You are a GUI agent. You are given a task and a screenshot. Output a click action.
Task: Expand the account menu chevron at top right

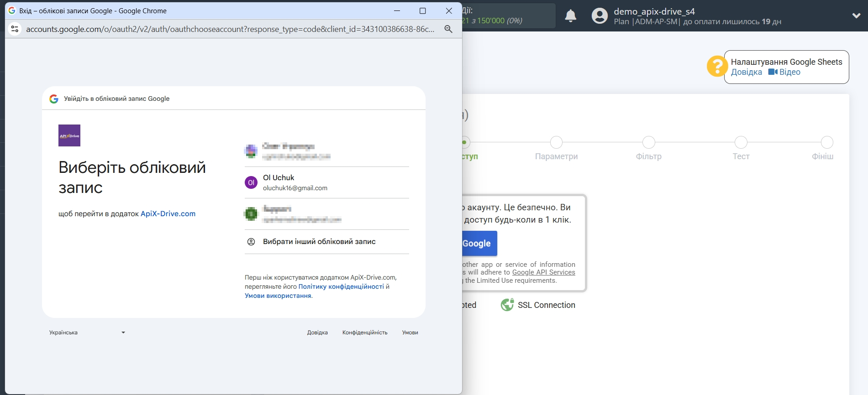[856, 16]
